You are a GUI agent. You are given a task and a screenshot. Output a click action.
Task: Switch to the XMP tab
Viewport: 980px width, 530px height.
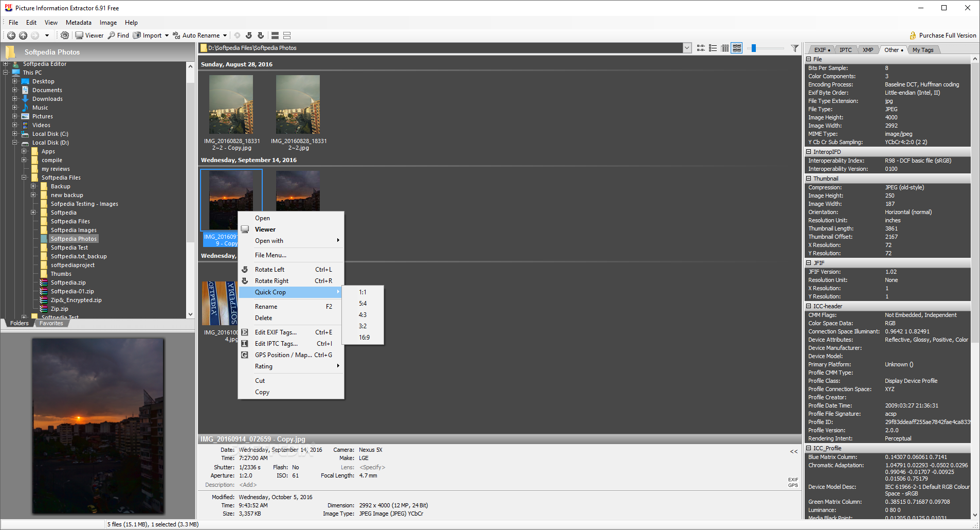click(868, 50)
